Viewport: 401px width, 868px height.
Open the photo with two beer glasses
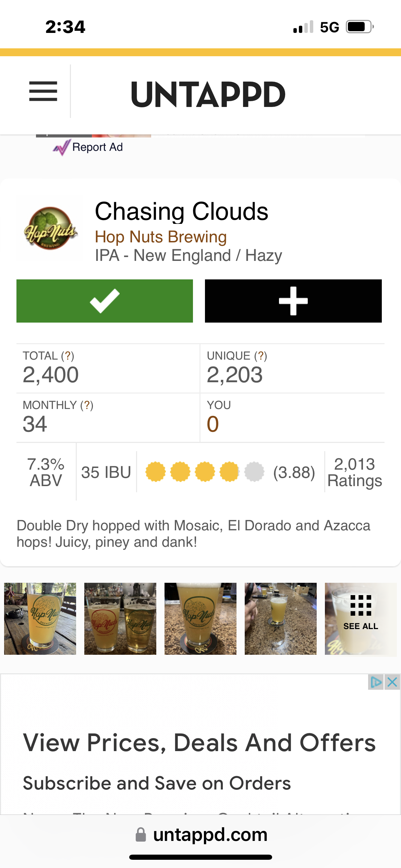(x=120, y=619)
